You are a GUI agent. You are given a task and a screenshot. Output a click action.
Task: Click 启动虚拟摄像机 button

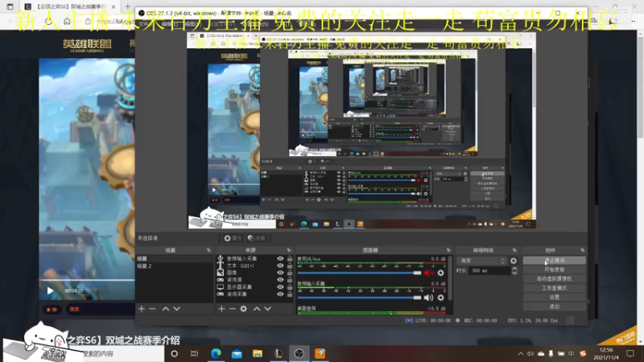click(x=554, y=278)
